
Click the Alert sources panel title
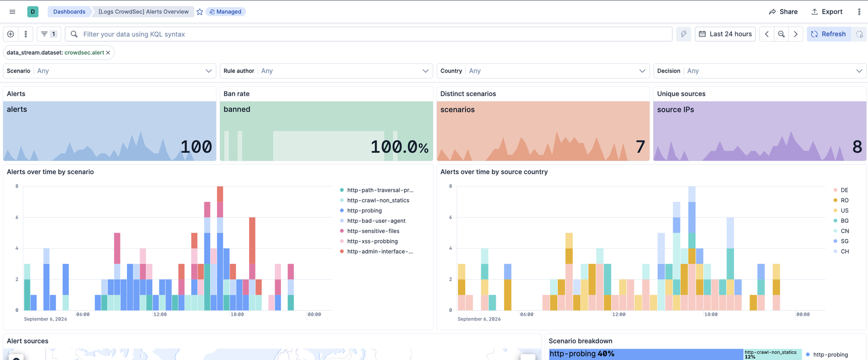click(x=28, y=341)
